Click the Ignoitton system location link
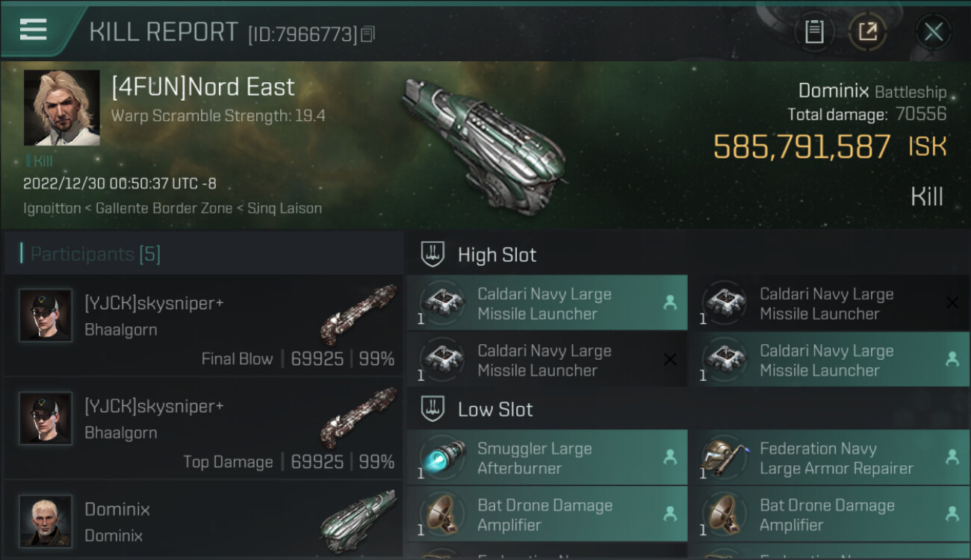The image size is (971, 560). click(52, 208)
